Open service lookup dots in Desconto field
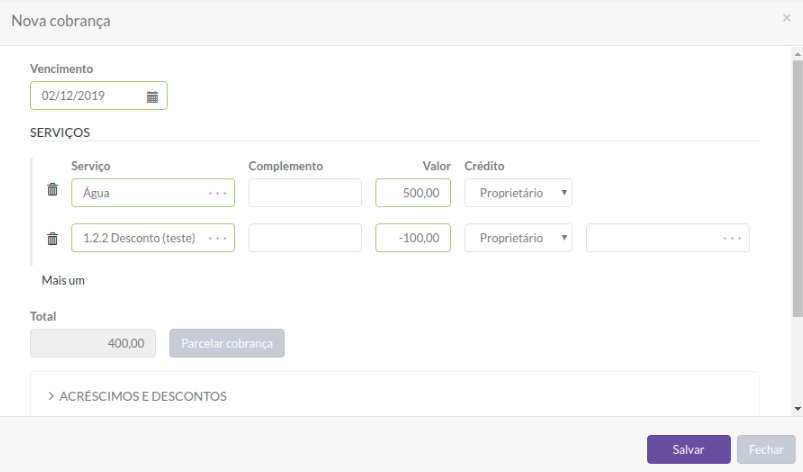The width and height of the screenshot is (803, 472). click(x=218, y=239)
